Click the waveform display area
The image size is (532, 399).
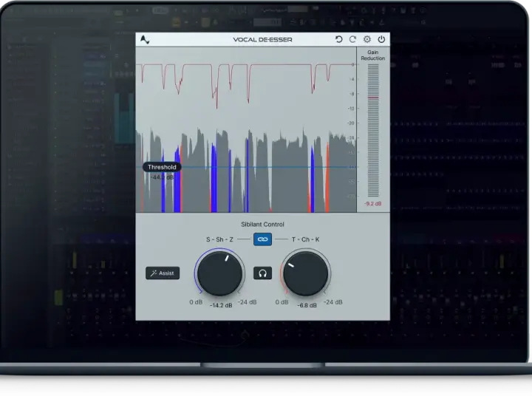tap(246, 129)
